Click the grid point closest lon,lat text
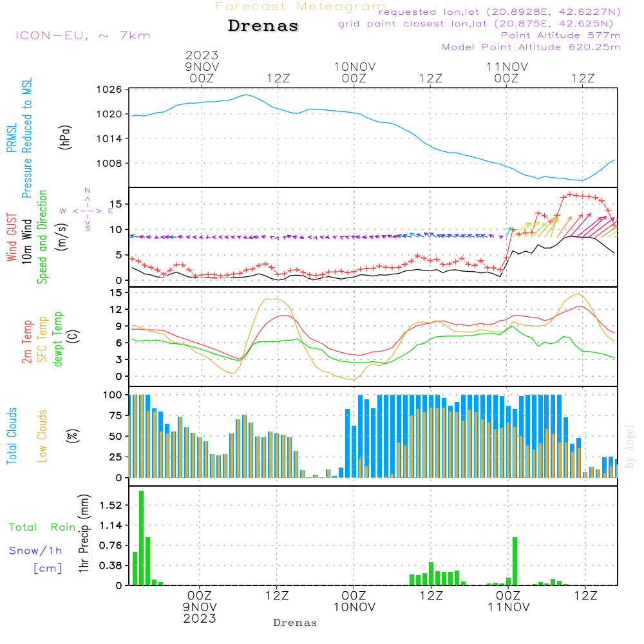Image resolution: width=644 pixels, height=644 pixels. tap(476, 24)
